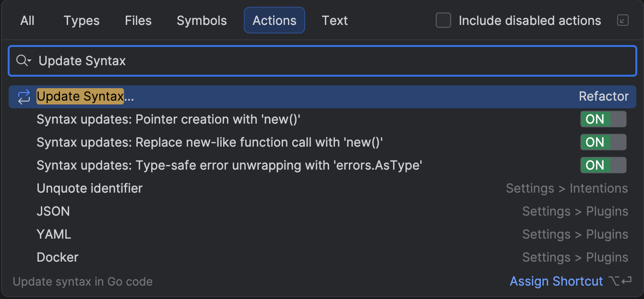Toggle Pointer creation with 'new()' switch
The image size is (644, 299).
603,119
